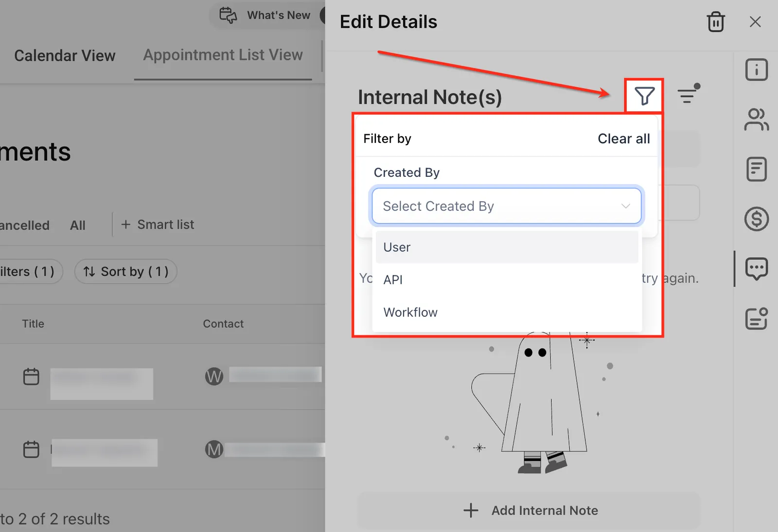This screenshot has height=532, width=778.
Task: Choose User from the dropdown list
Action: point(507,247)
